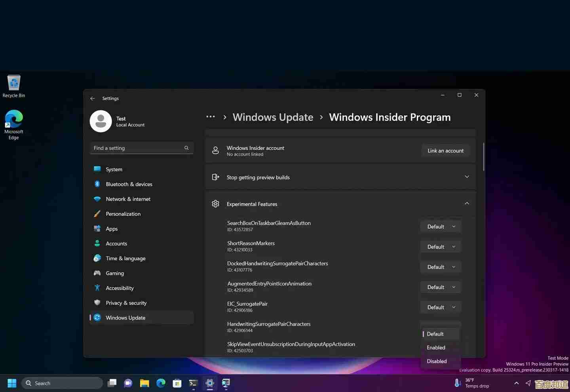Open Accessibility settings in the sidebar

click(x=120, y=288)
